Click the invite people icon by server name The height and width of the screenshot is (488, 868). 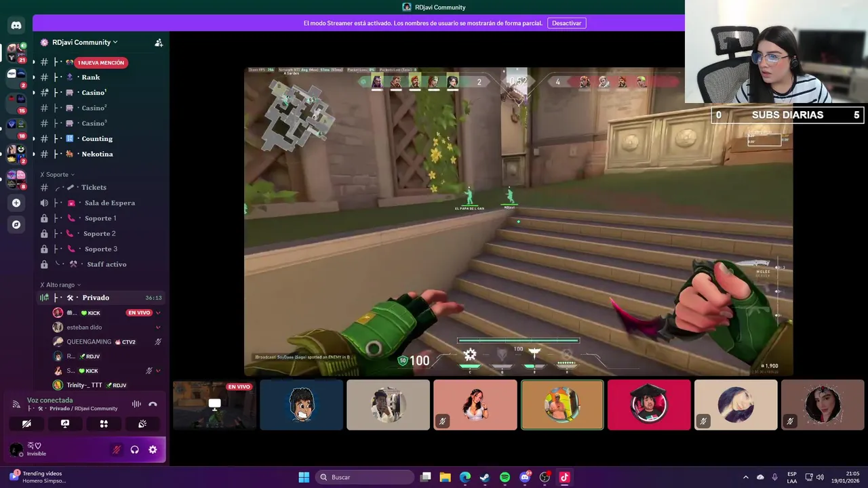tap(159, 42)
